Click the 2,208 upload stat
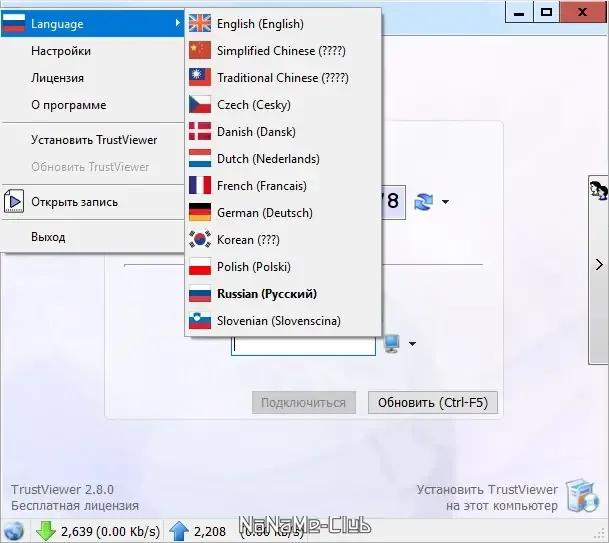The image size is (609, 543). click(x=210, y=531)
